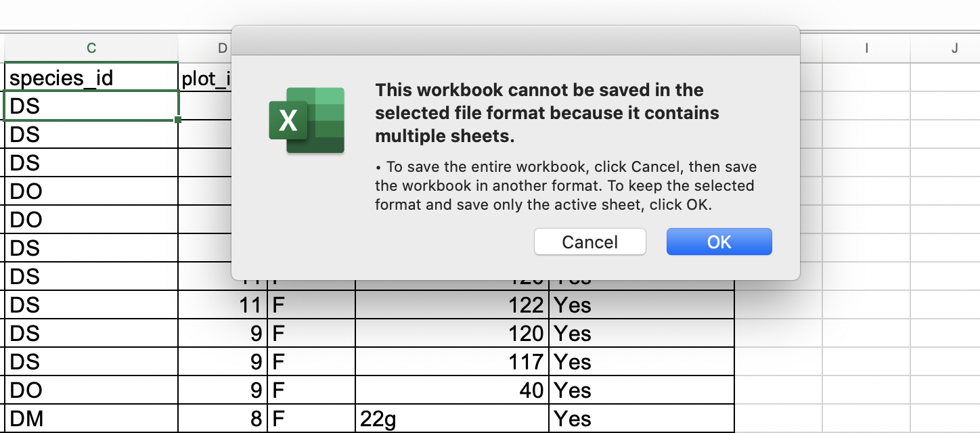Select the cell showing the value 8
980x433 pixels.
(222, 418)
